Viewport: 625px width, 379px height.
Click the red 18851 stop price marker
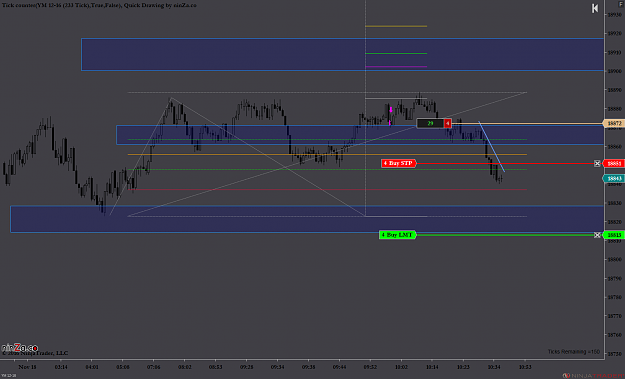click(614, 163)
